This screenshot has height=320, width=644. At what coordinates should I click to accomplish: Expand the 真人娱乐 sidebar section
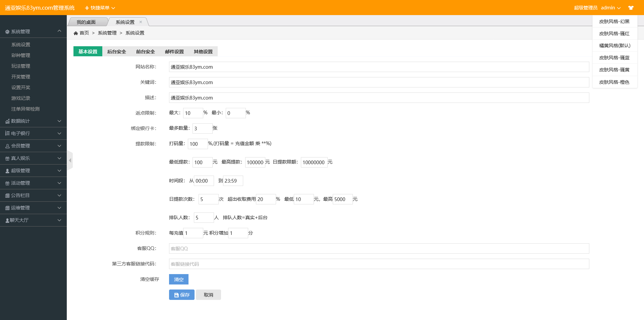33,158
